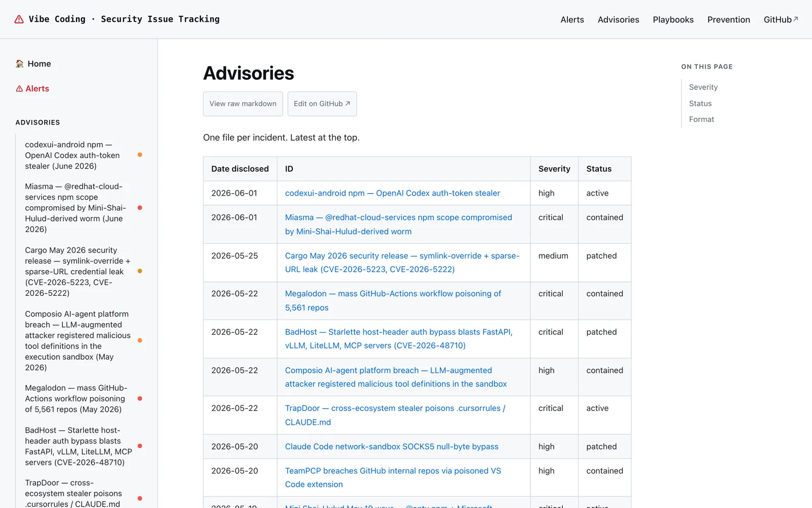Select codexui-android advisory in sidebar list
Screen dimensions: 812x508
coord(73,155)
